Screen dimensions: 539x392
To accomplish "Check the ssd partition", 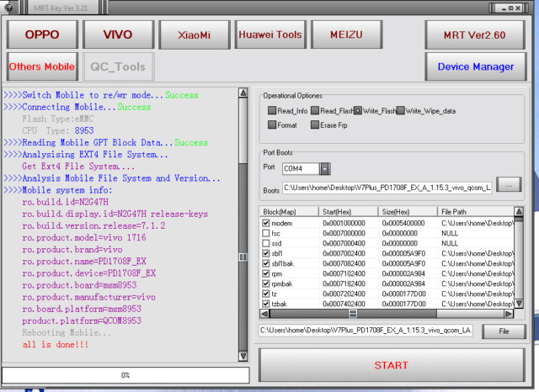I will [266, 243].
